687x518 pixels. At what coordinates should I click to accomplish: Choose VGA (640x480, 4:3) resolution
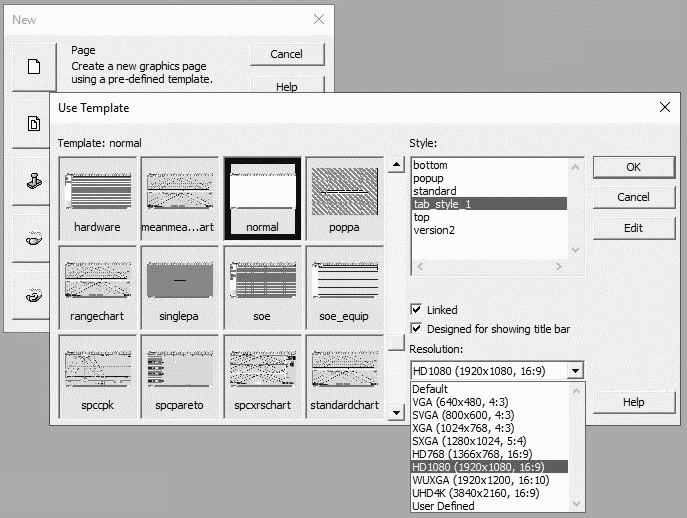[x=489, y=402]
